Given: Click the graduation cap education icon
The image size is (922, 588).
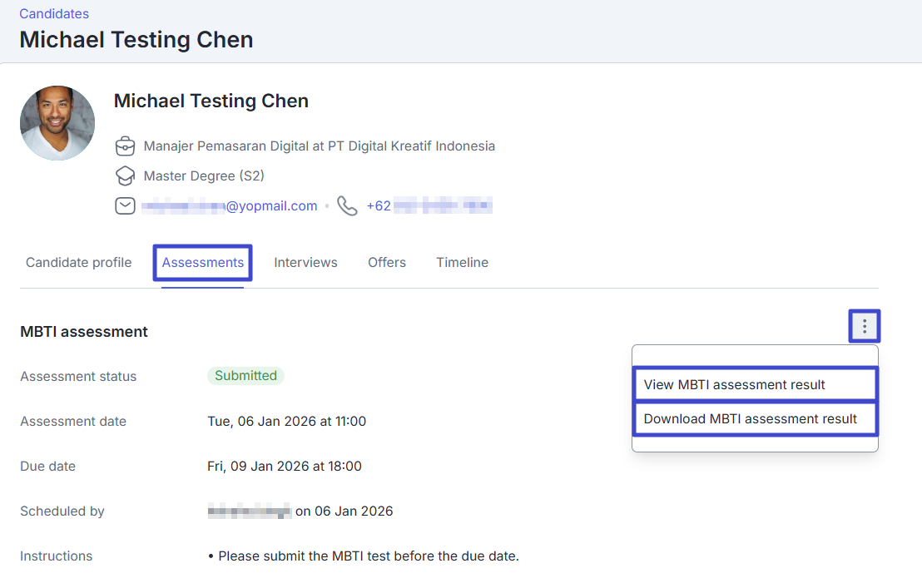Looking at the screenshot, I should [x=125, y=176].
